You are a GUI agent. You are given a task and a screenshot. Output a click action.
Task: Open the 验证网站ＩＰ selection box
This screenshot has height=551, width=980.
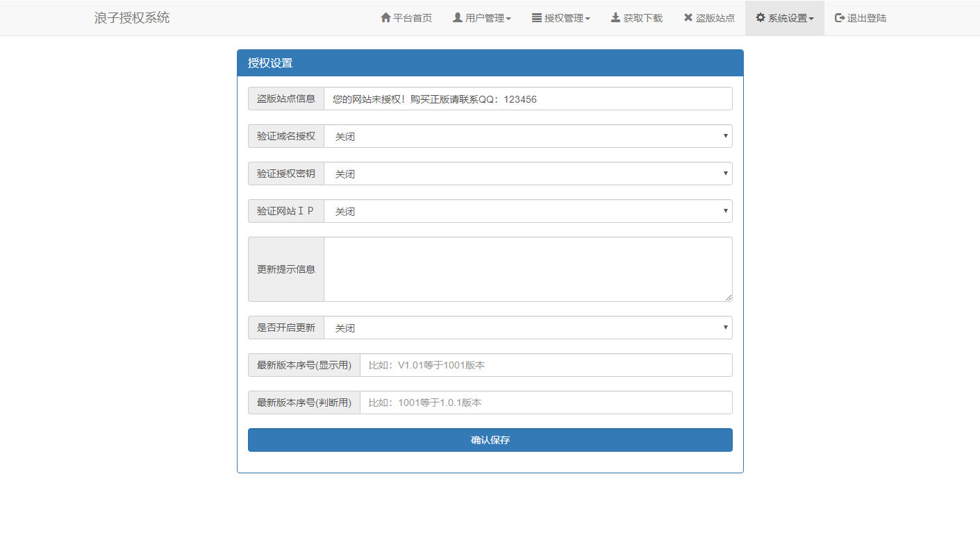click(529, 211)
